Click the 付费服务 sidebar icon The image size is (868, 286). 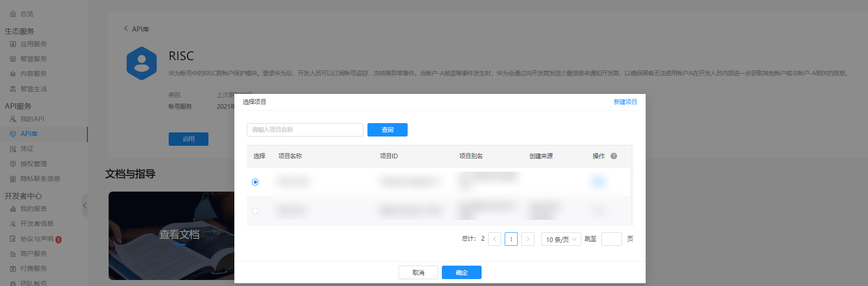[13, 268]
